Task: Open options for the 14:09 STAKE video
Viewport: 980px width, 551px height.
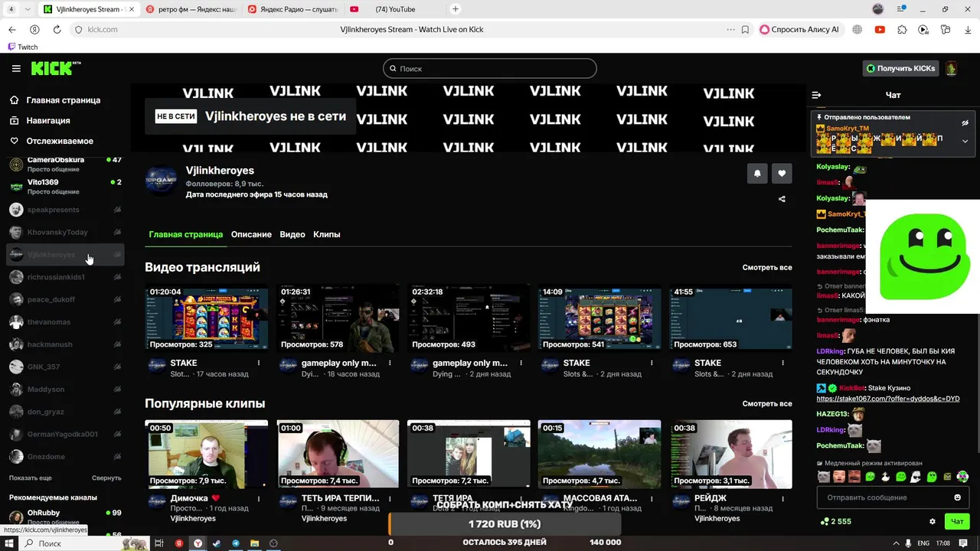Action: [x=652, y=364]
